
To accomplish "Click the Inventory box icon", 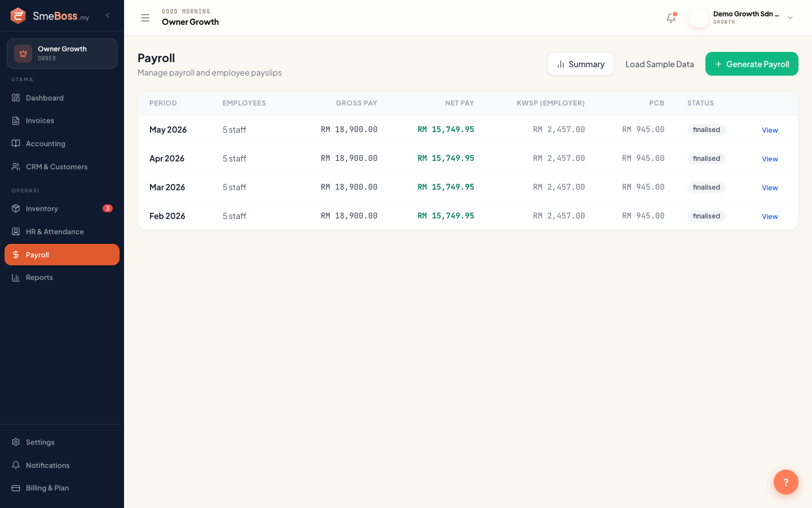I will point(16,208).
